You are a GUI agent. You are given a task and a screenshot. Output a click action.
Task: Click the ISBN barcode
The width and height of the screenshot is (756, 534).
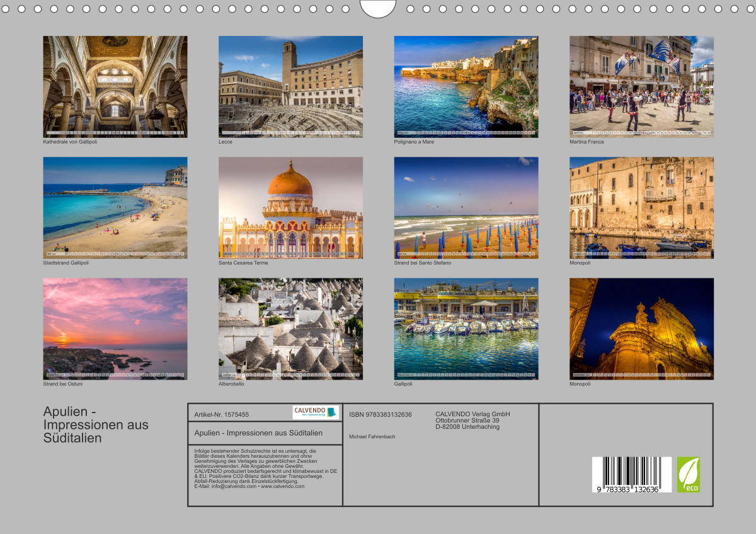tap(631, 475)
